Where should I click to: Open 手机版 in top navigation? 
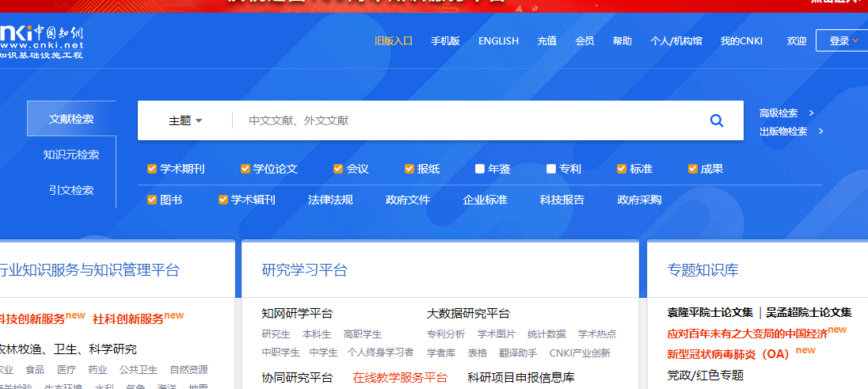tap(446, 41)
